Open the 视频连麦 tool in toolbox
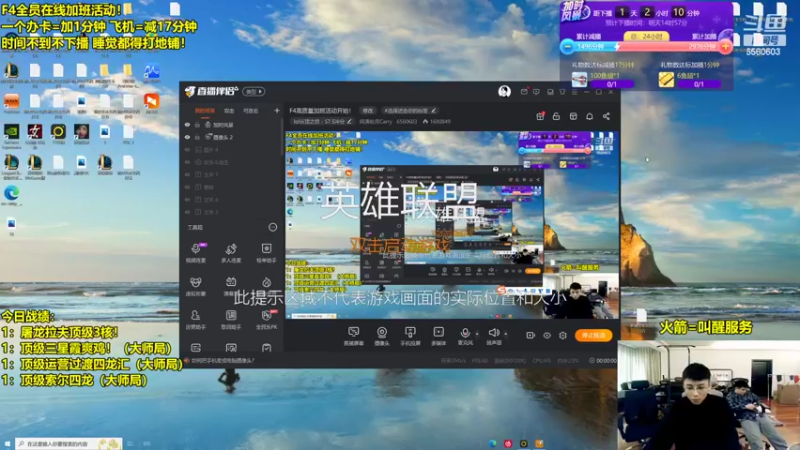Image resolution: width=800 pixels, height=450 pixels. pos(195,253)
